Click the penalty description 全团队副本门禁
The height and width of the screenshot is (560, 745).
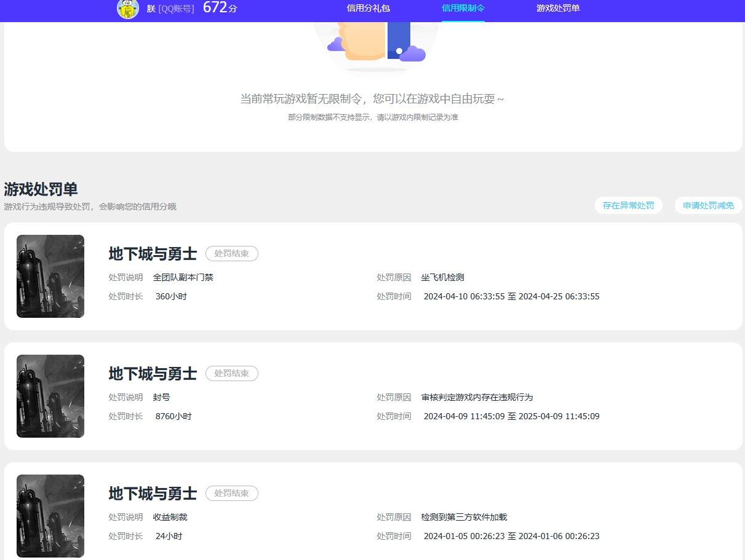(183, 278)
